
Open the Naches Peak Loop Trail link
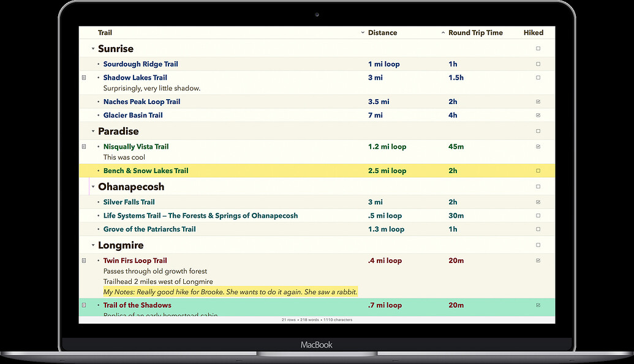(142, 102)
